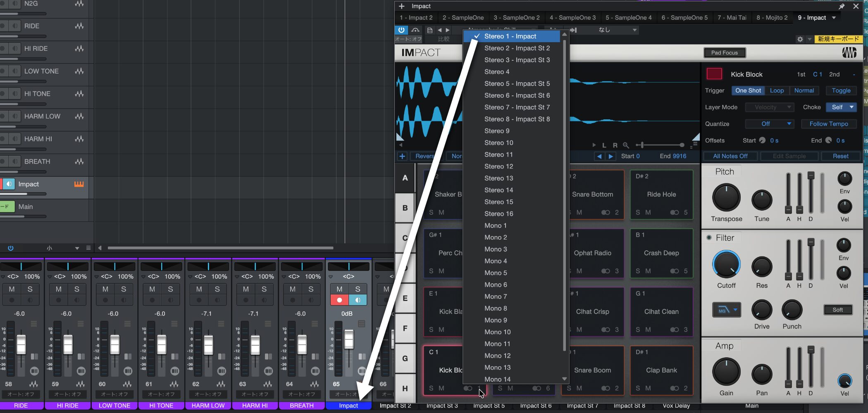Click the Impact track instrument icon
This screenshot has width=868, height=413.
point(79,184)
